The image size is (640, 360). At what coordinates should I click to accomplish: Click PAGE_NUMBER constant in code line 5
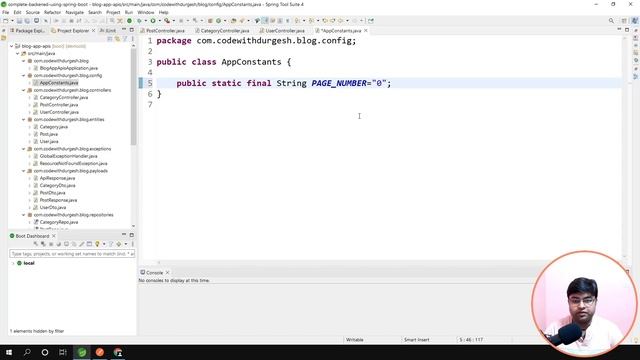[339, 83]
